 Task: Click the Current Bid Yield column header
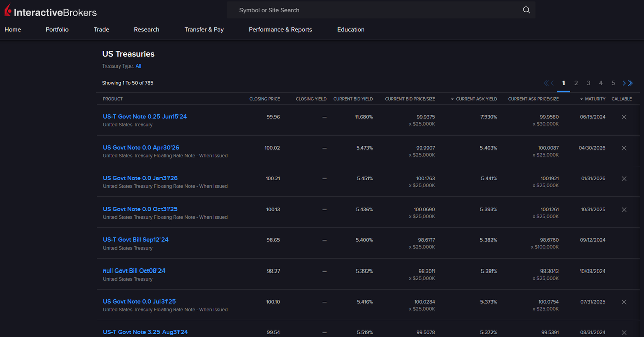click(353, 99)
